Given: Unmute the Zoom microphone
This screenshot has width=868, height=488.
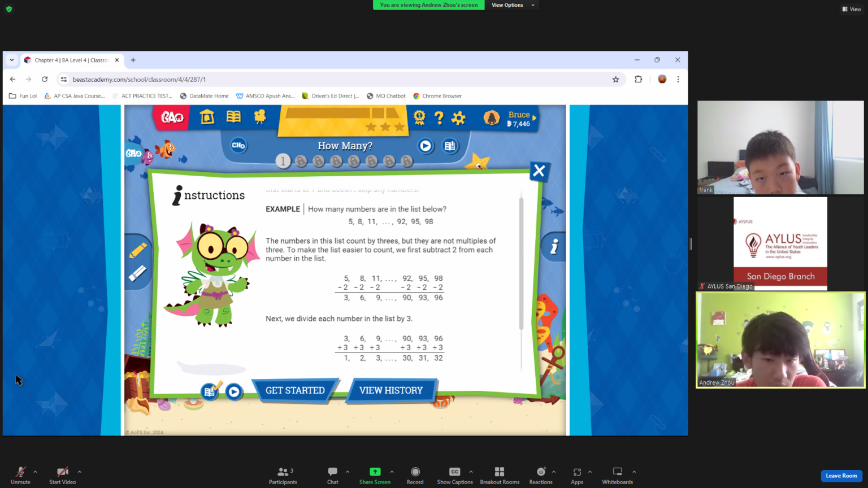Looking at the screenshot, I should point(20,475).
